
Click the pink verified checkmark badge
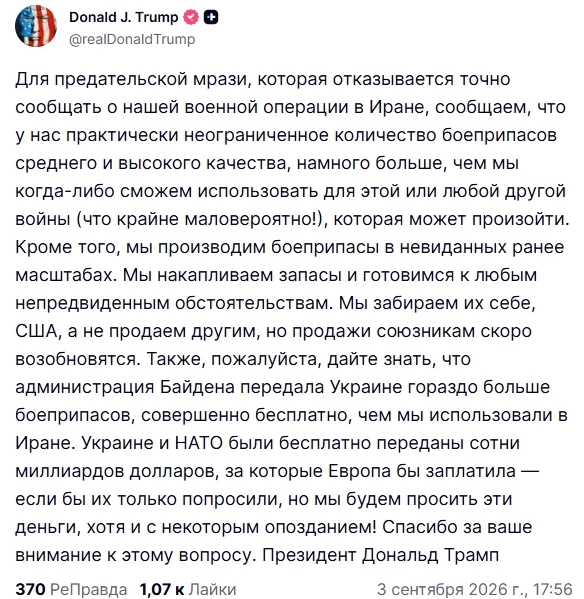[191, 17]
